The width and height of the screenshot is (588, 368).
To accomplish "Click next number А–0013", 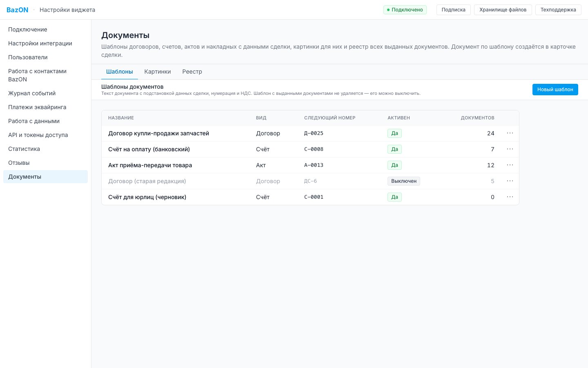I will pos(314,165).
